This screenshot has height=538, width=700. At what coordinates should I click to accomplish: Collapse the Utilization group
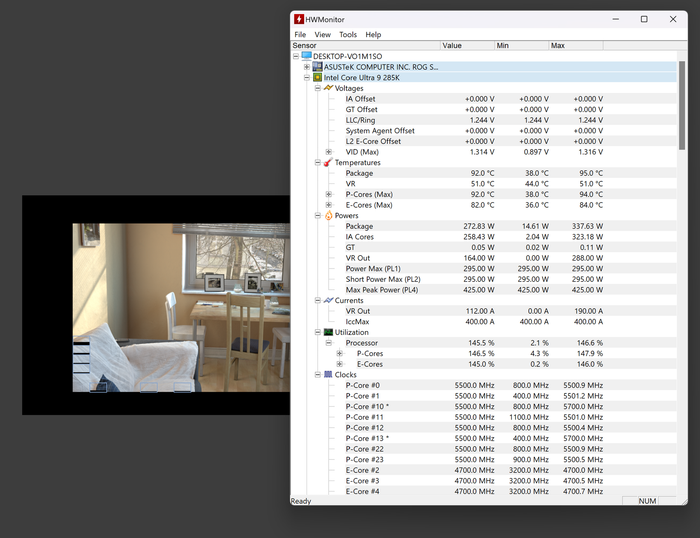coord(317,332)
